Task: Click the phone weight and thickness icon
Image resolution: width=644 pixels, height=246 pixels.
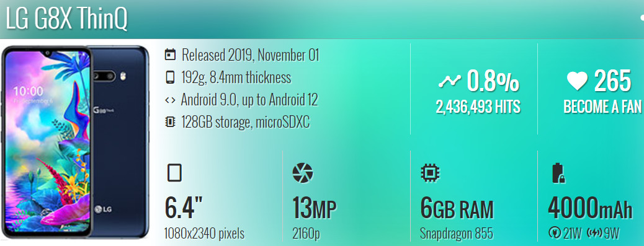Action: point(170,77)
